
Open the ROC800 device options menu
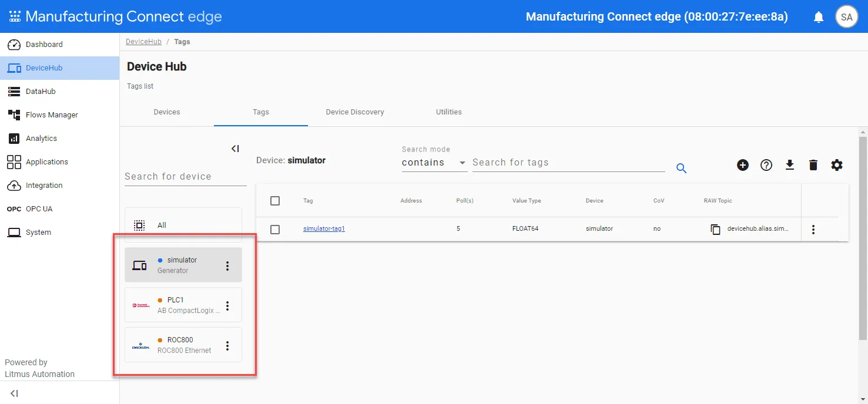click(227, 346)
